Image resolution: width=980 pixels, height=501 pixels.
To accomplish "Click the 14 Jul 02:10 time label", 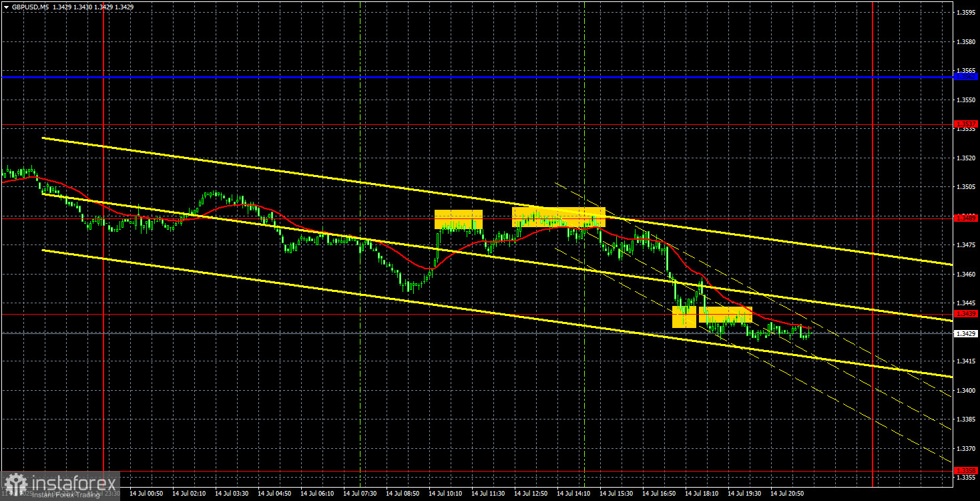I will pos(189,494).
